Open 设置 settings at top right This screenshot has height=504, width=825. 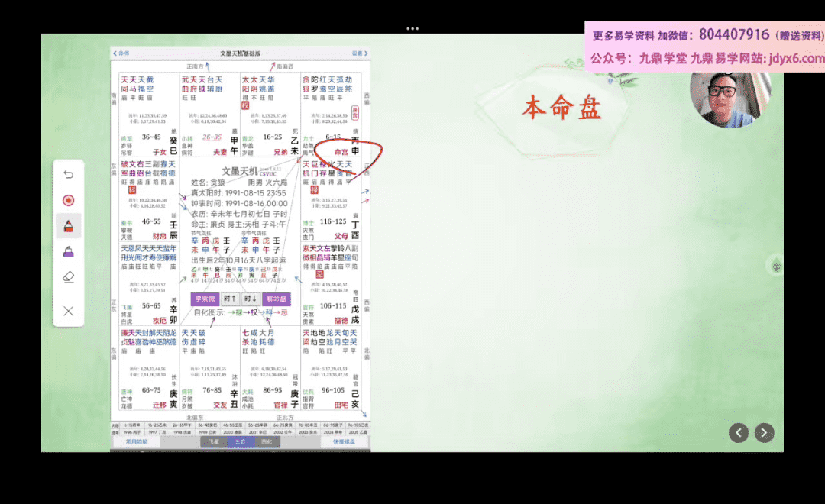(357, 53)
